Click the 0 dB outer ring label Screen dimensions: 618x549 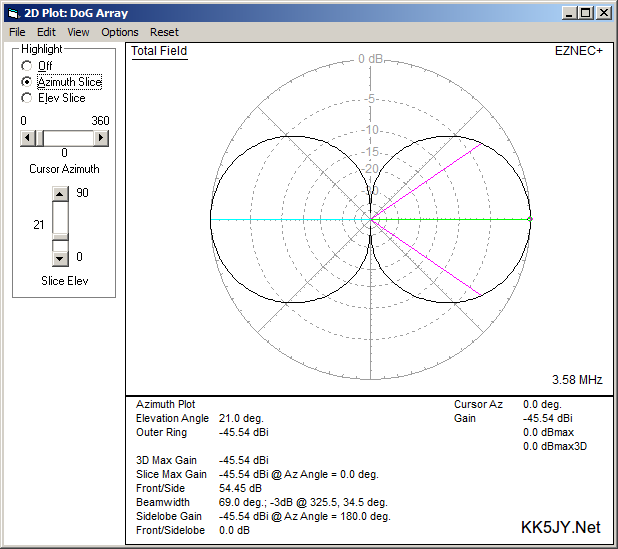coord(370,59)
